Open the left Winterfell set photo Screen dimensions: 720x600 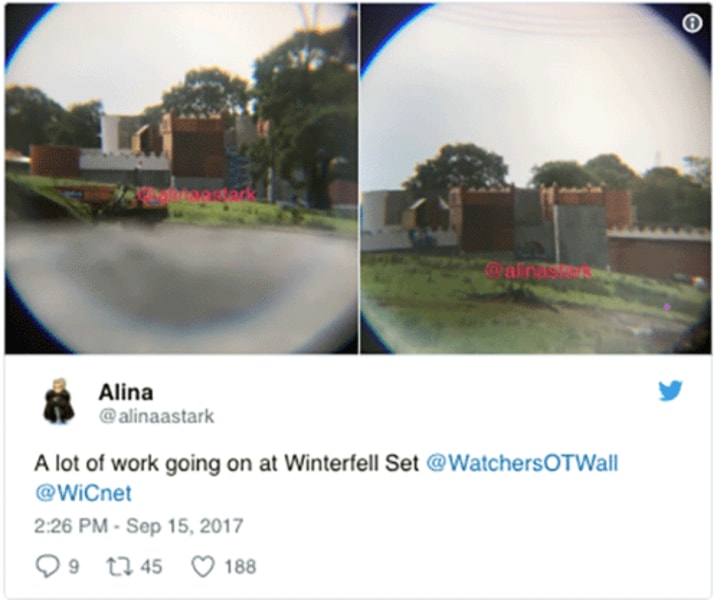(x=181, y=179)
